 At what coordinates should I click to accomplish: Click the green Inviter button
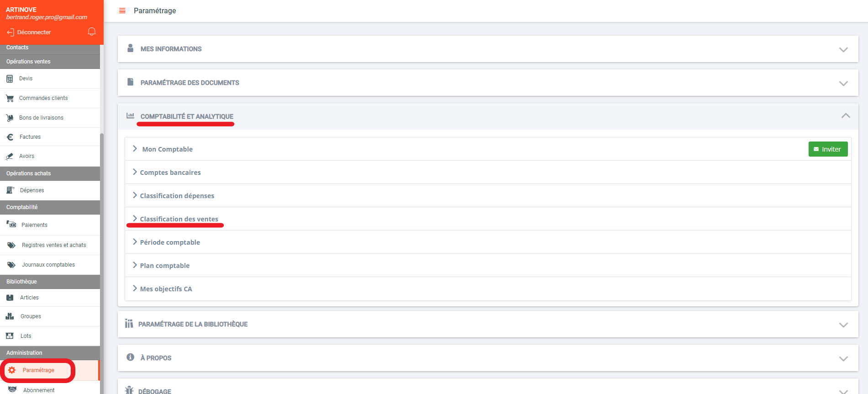pos(827,149)
